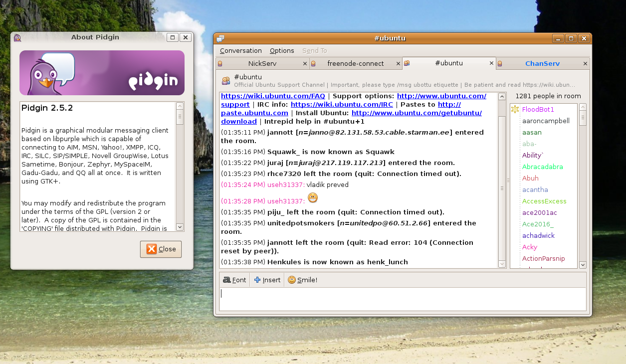The image size is (626, 364).
Task: Click the #ubuntu tab chat icon
Action: coord(407,63)
